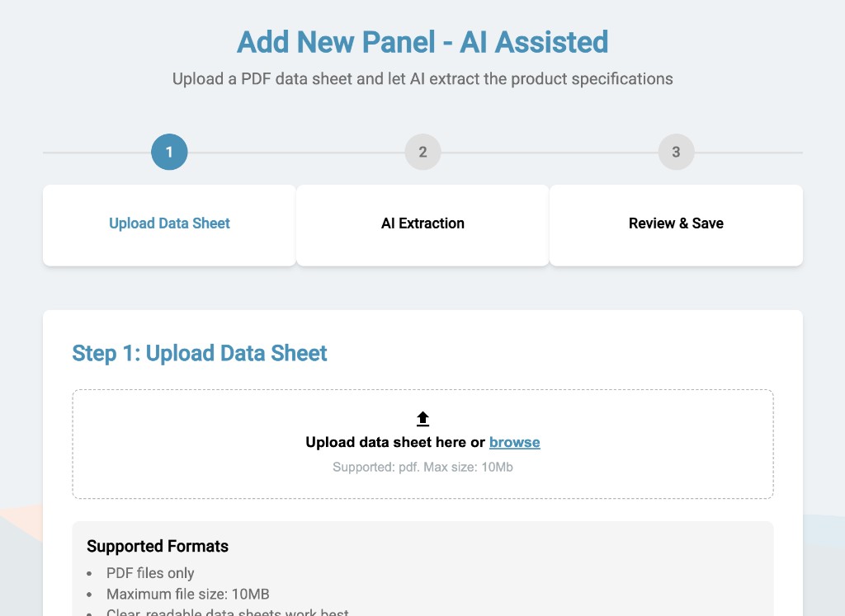Switch to the AI Extraction tab
845x616 pixels.
[x=422, y=223]
